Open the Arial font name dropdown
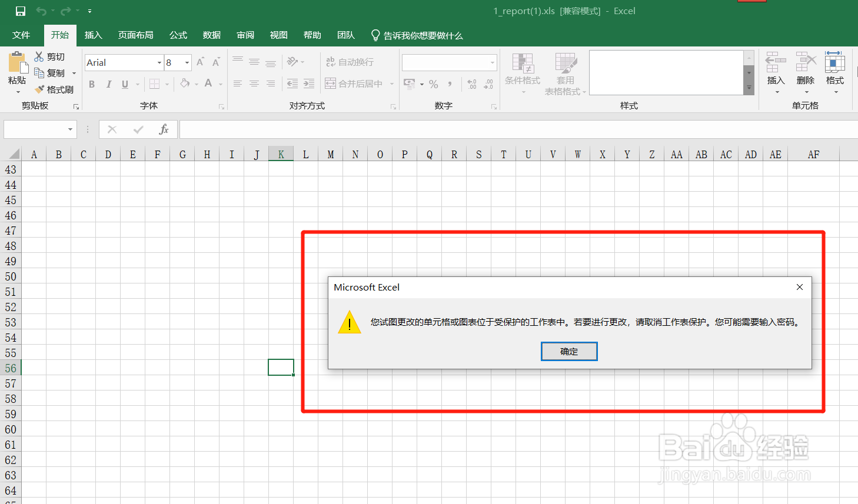 (x=159, y=62)
